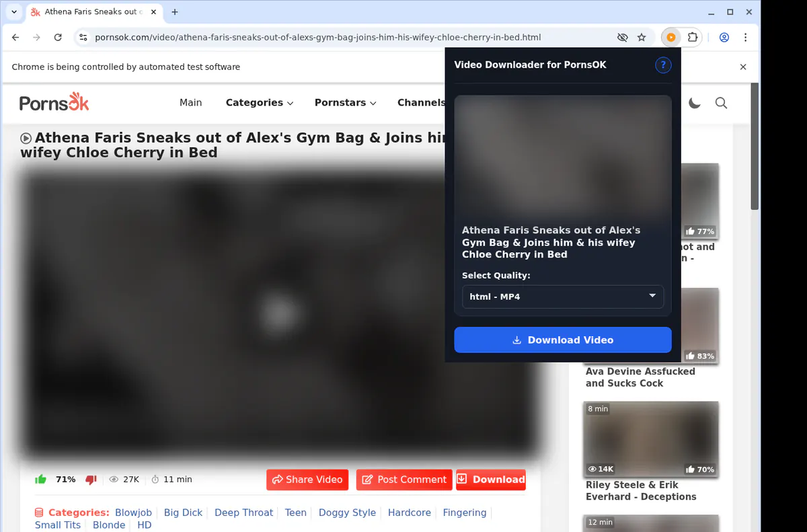Screen dimensions: 807x532
Task: Expand the Categories menu
Action: click(x=260, y=102)
